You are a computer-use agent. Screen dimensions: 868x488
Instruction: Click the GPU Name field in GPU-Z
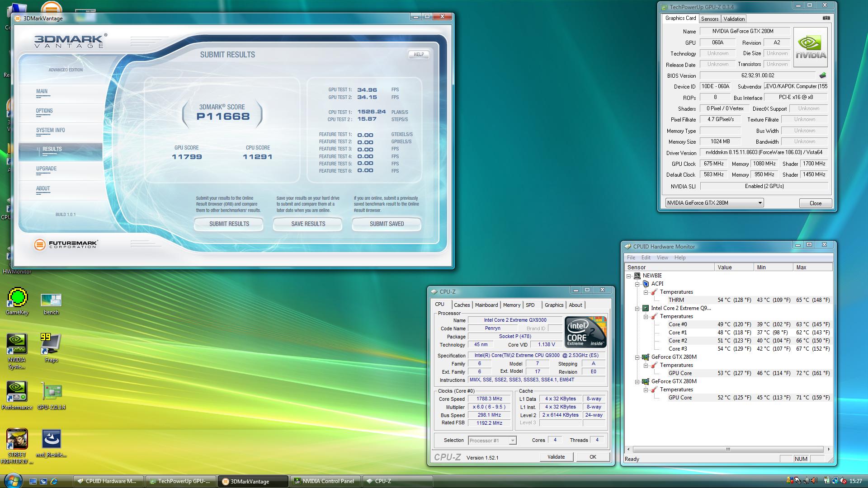point(745,31)
